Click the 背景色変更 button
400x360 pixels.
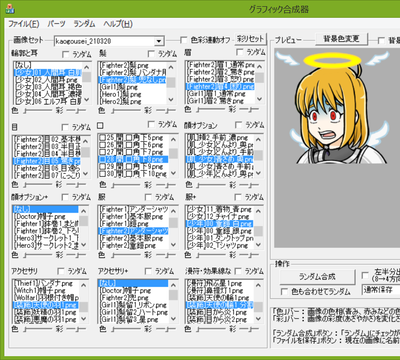click(341, 39)
